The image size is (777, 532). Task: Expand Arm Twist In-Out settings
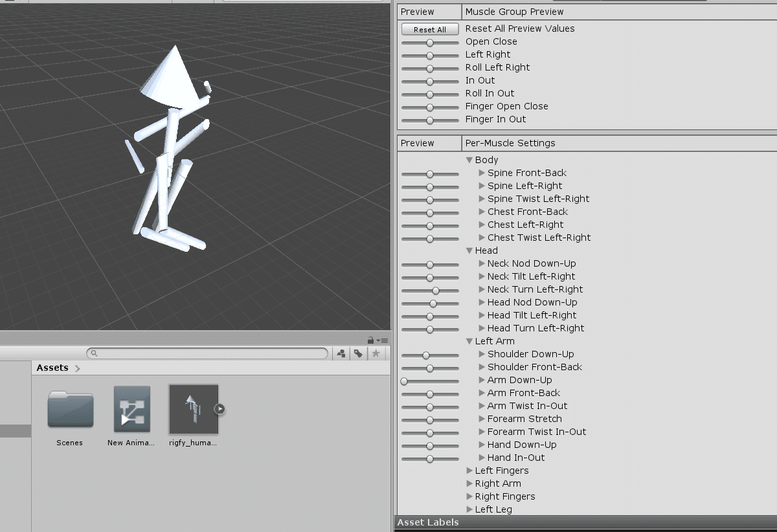coord(482,406)
